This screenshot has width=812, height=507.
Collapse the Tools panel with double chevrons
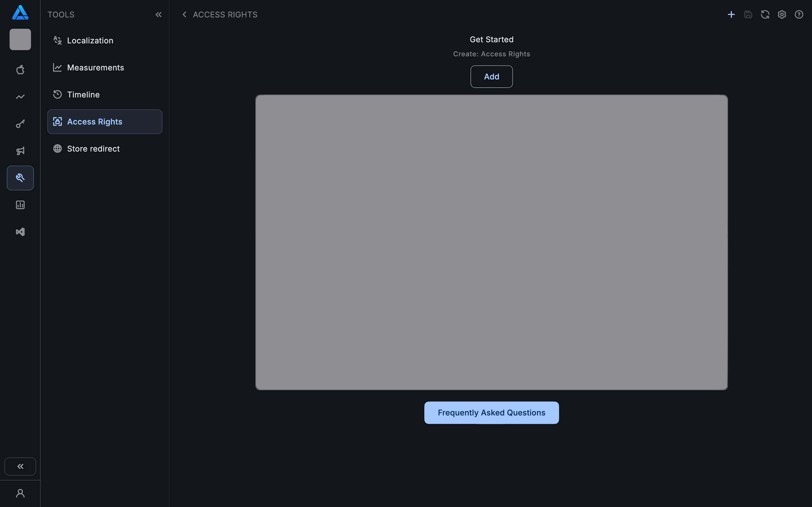tap(159, 14)
